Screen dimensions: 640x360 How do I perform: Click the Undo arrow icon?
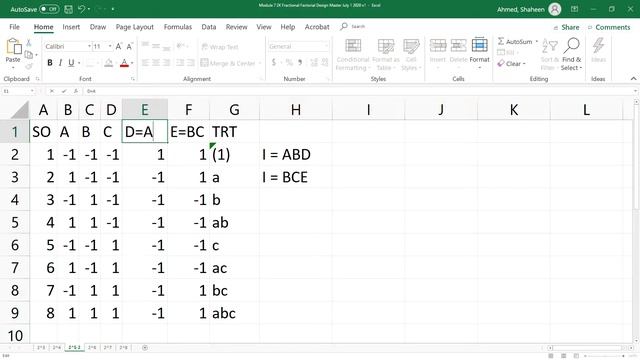click(x=81, y=9)
